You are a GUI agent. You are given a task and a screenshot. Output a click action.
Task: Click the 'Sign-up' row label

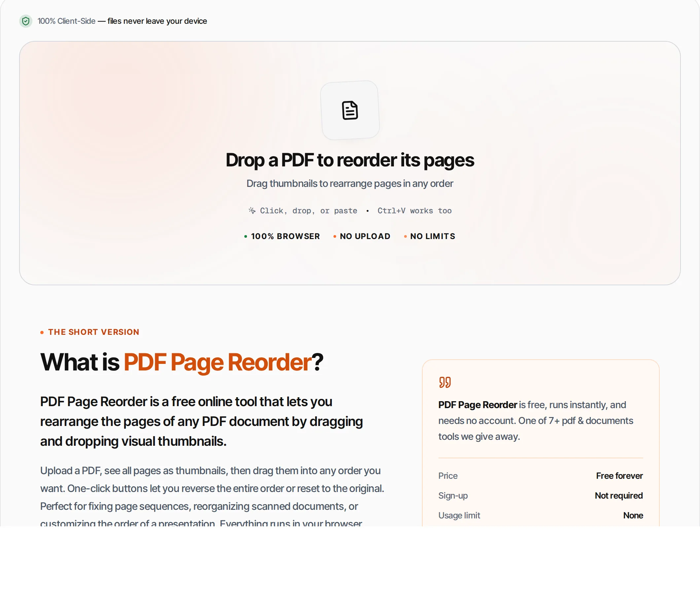453,496
